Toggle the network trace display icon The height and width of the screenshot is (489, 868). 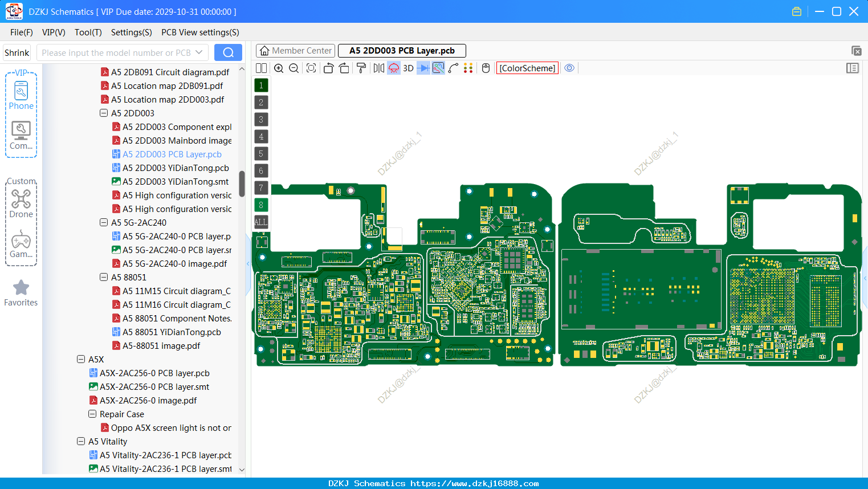coord(438,68)
